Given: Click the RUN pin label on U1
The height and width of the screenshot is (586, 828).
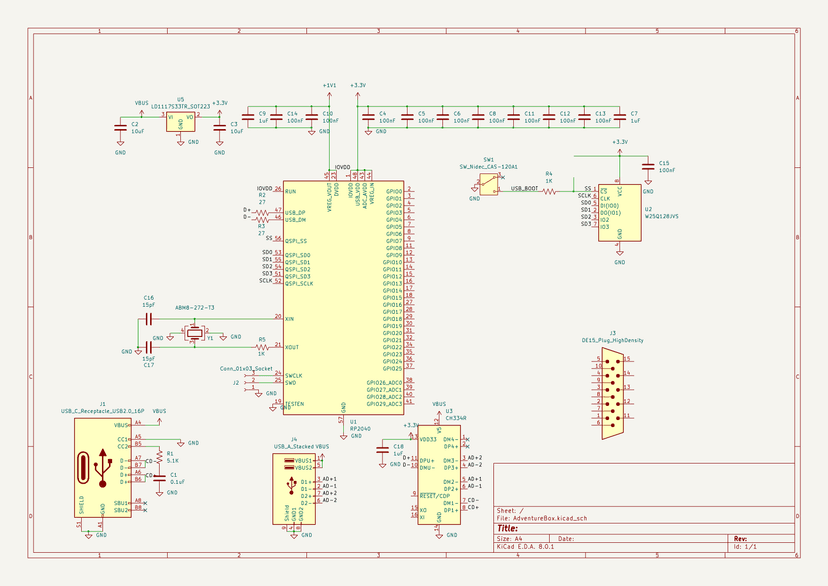Looking at the screenshot, I should [290, 192].
